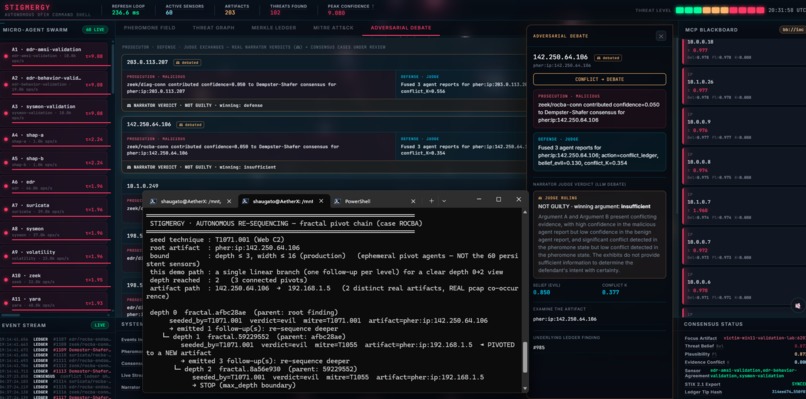
Task: Close the Adversarial Debate side panel
Action: 661,36
